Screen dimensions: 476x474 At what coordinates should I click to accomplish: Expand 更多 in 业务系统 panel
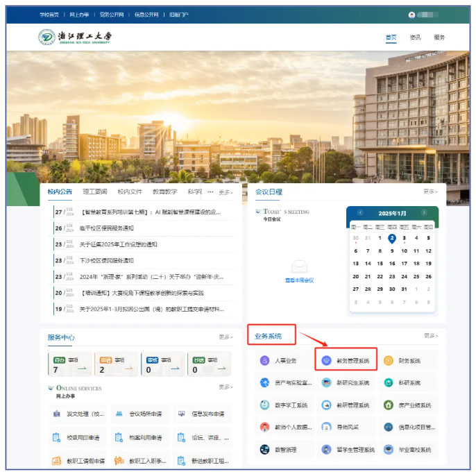[x=430, y=336]
